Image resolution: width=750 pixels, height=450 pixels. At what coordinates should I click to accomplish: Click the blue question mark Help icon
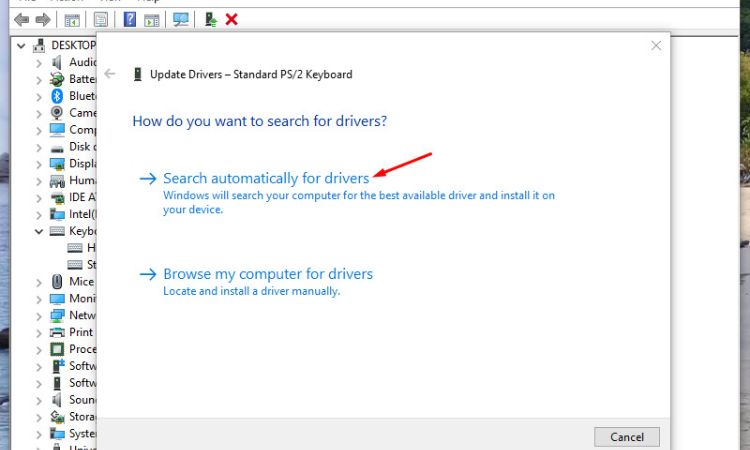pos(130,20)
